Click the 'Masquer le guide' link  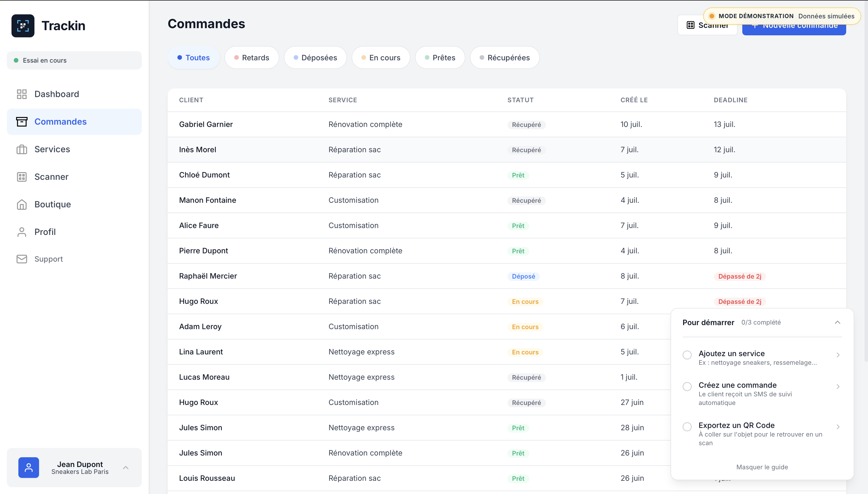(762, 467)
